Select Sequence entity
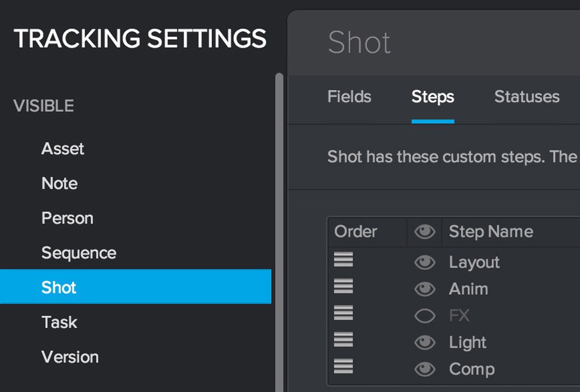Viewport: 580px width, 392px height. pyautogui.click(x=79, y=253)
